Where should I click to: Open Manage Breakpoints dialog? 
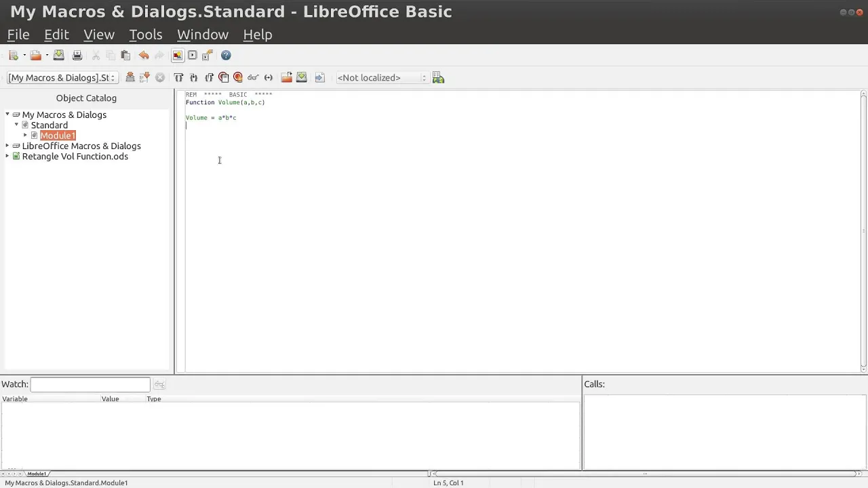point(238,78)
